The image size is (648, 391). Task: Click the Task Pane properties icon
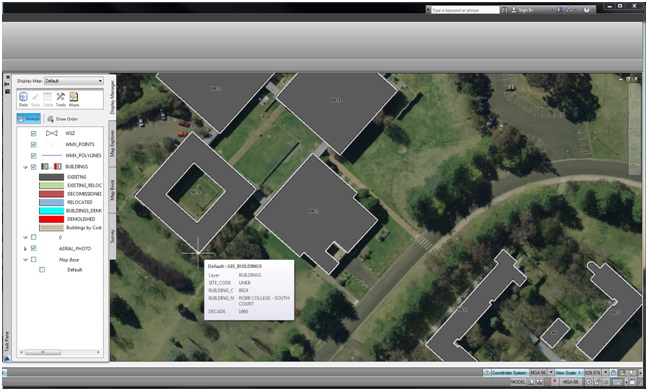point(7,91)
